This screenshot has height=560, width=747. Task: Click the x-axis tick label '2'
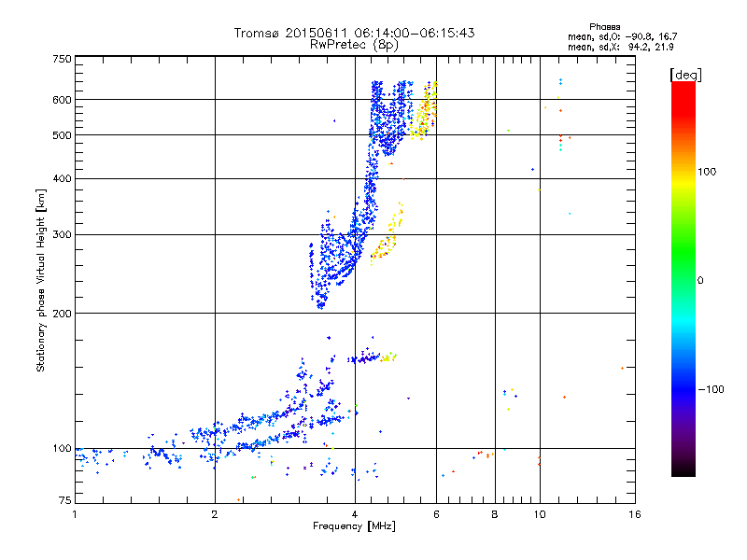point(215,514)
